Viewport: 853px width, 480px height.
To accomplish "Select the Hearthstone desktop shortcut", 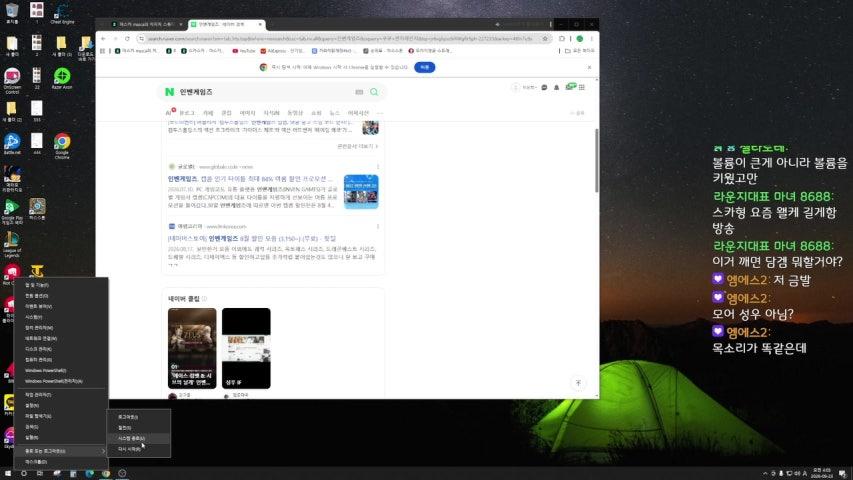I will [x=37, y=209].
